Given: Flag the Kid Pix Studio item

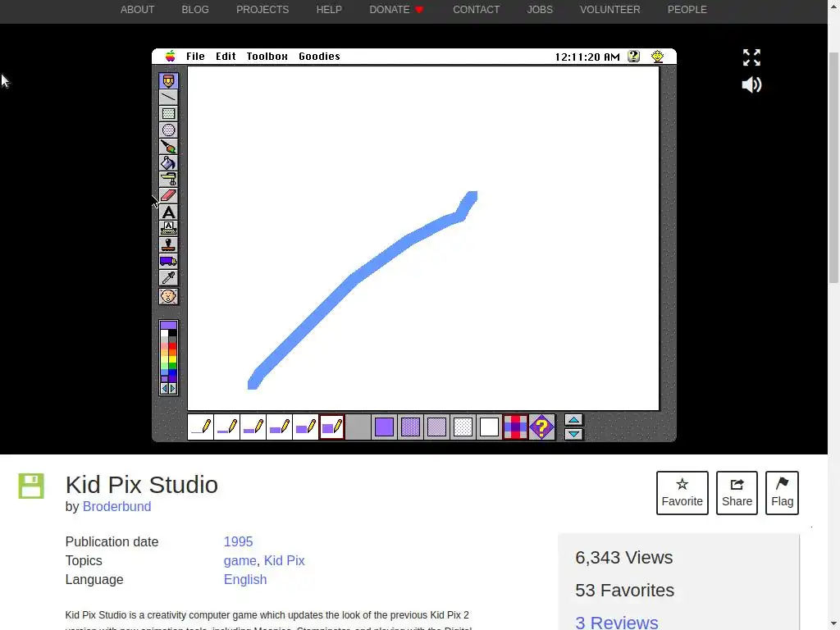Looking at the screenshot, I should pyautogui.click(x=782, y=493).
